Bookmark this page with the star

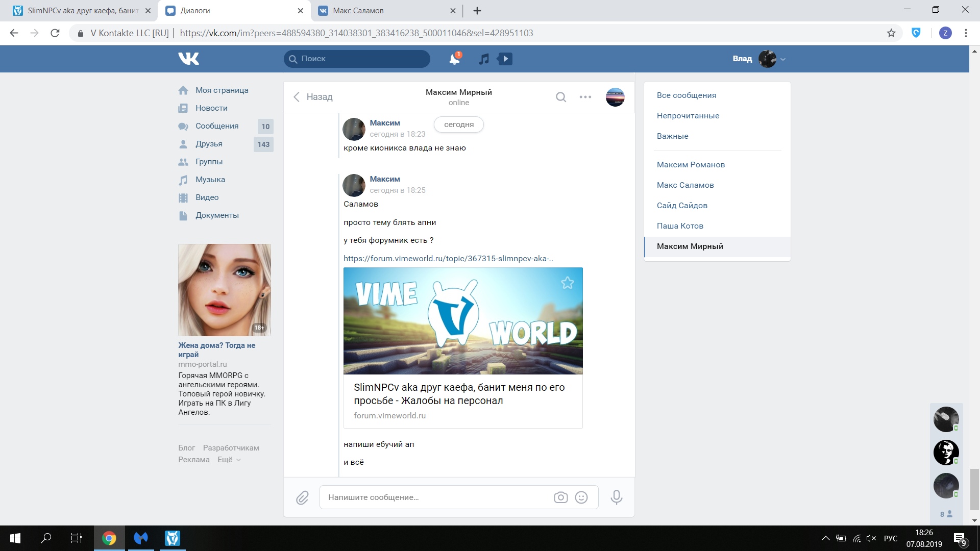891,33
